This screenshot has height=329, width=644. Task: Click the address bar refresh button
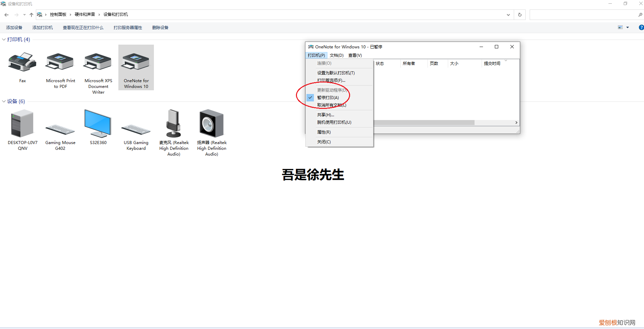[x=520, y=15]
